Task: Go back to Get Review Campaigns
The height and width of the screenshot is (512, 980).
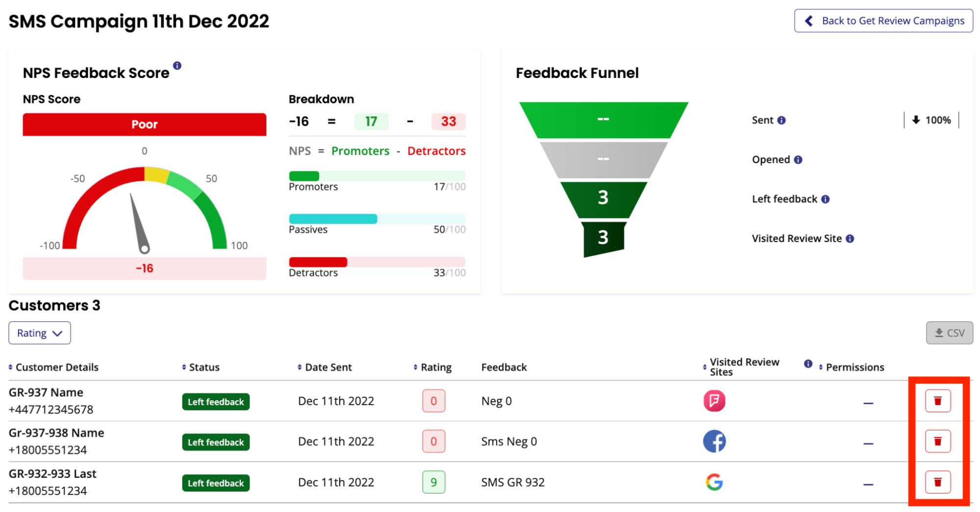Action: (x=883, y=21)
